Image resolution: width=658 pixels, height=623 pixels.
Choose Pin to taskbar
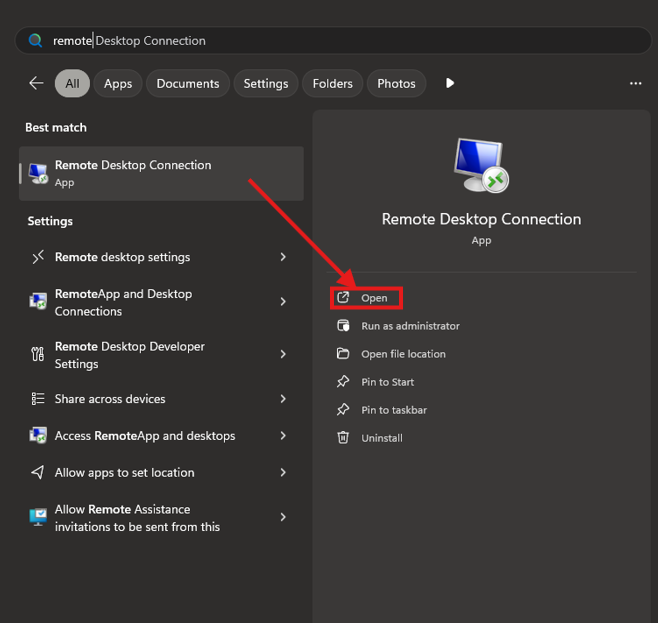tap(394, 410)
